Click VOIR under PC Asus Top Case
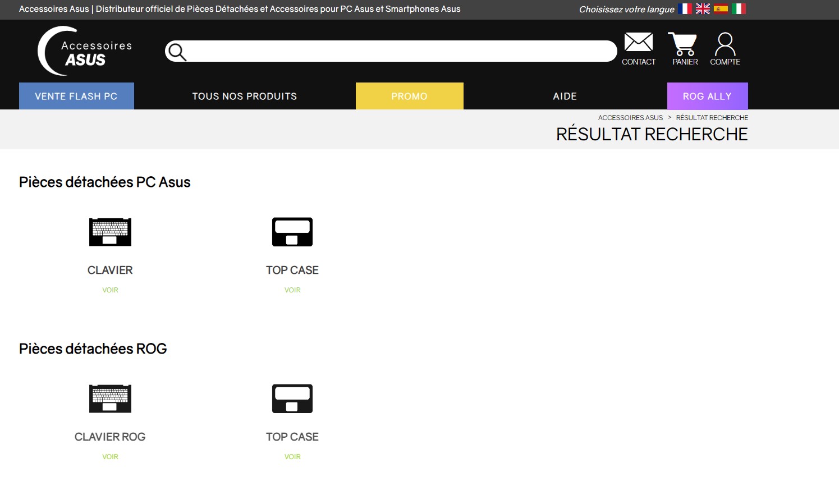 (x=292, y=290)
